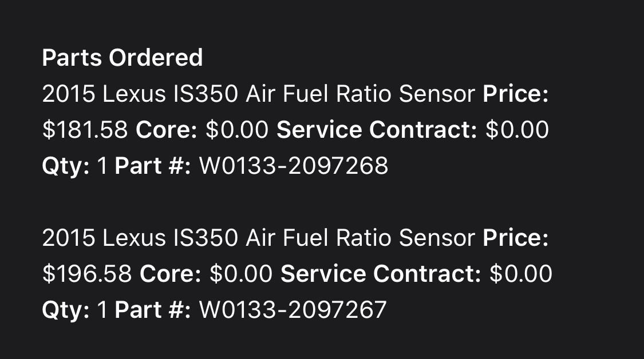Click the Part # label before W0133-2097268
The width and height of the screenshot is (644, 359).
coord(153,166)
